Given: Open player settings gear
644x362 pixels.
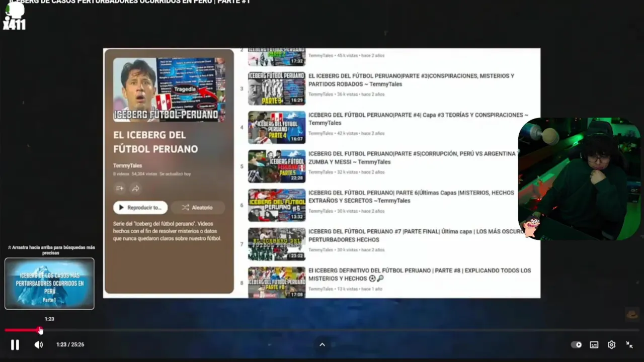Looking at the screenshot, I should click(611, 344).
